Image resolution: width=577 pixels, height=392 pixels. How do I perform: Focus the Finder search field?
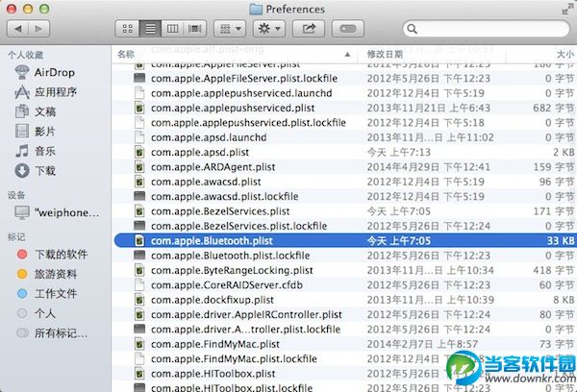(x=486, y=29)
